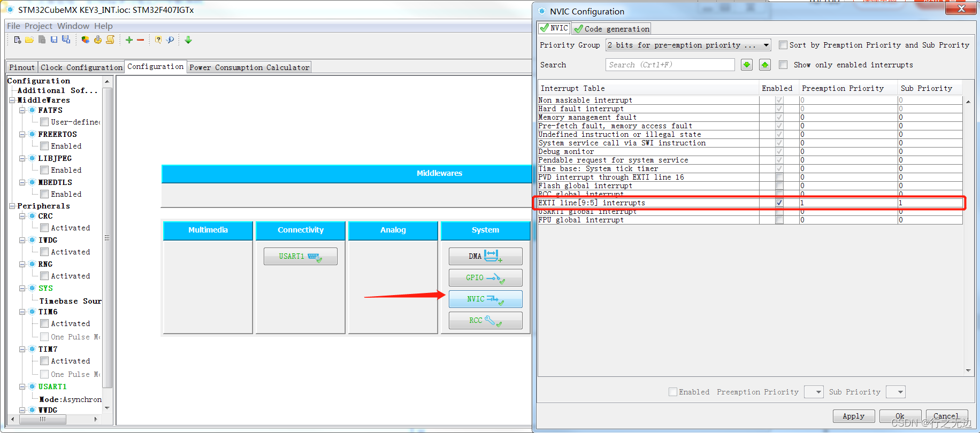Click the Help question-mark toolbar icon
980x433 pixels.
click(x=158, y=40)
